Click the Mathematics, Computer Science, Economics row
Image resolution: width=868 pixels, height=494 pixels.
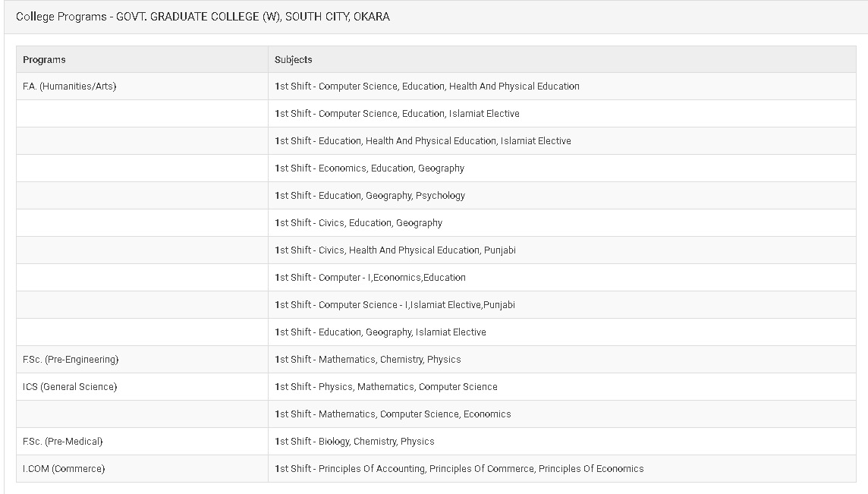(x=562, y=414)
